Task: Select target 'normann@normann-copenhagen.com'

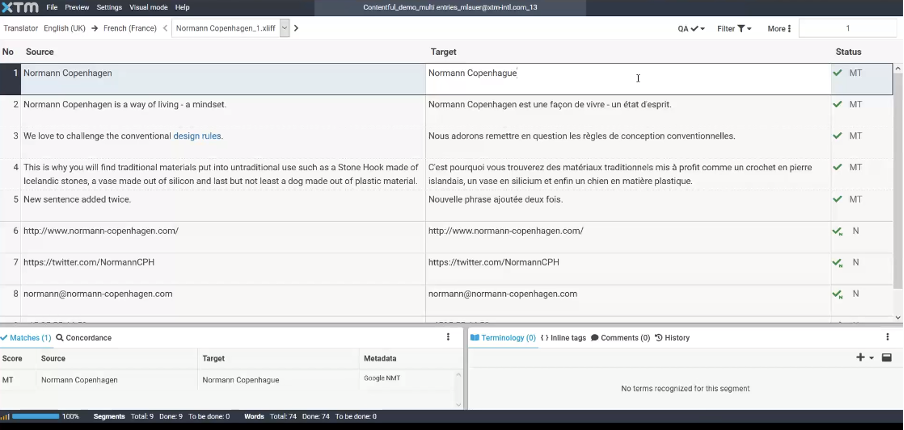Action: [x=503, y=294]
